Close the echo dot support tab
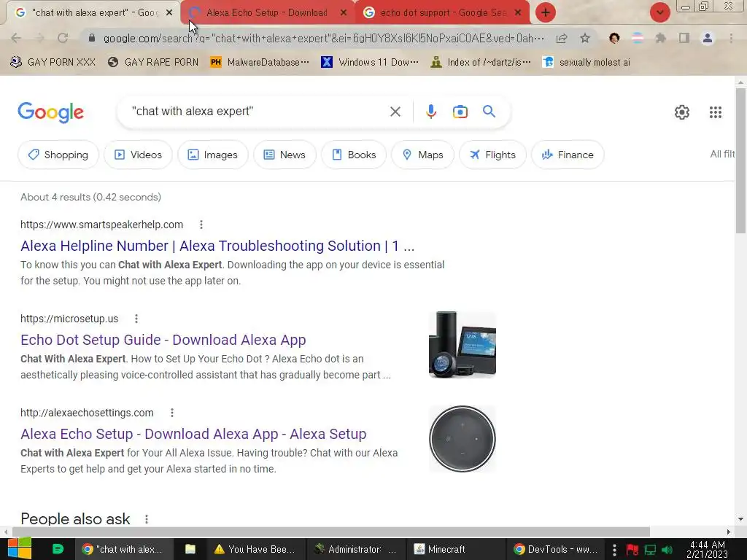This screenshot has height=560, width=747. pyautogui.click(x=518, y=13)
